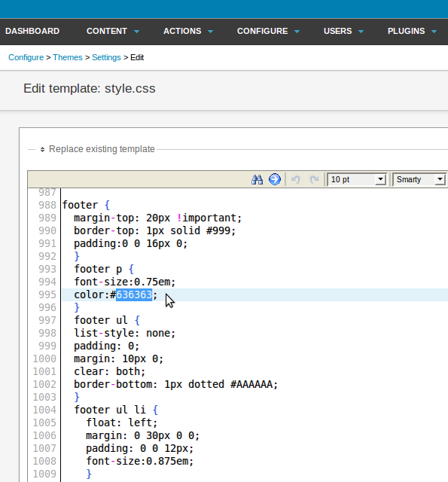The image size is (448, 482).
Task: Click the selected color value 636363
Action: (x=134, y=294)
